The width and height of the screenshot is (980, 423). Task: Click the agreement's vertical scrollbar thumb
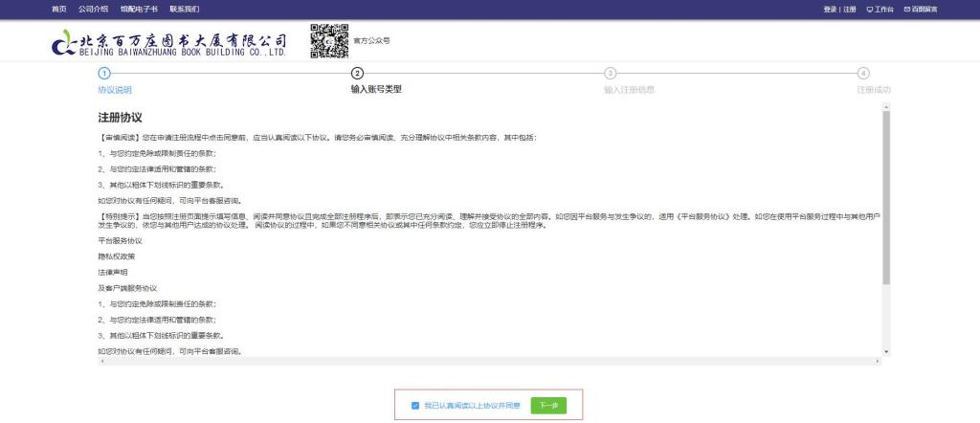[x=886, y=196]
